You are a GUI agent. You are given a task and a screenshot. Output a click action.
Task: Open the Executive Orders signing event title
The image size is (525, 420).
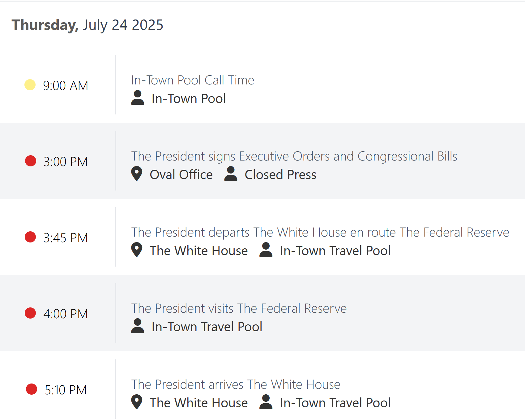point(294,156)
